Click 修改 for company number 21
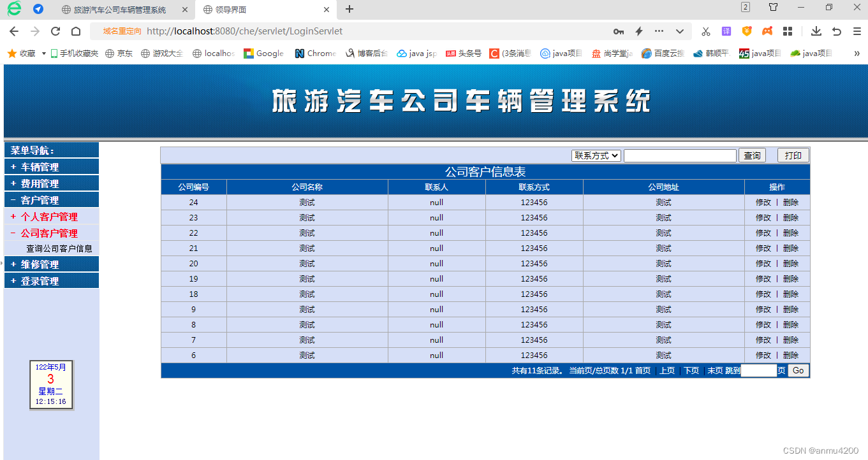Image resolution: width=868 pixels, height=460 pixels. pyautogui.click(x=763, y=248)
